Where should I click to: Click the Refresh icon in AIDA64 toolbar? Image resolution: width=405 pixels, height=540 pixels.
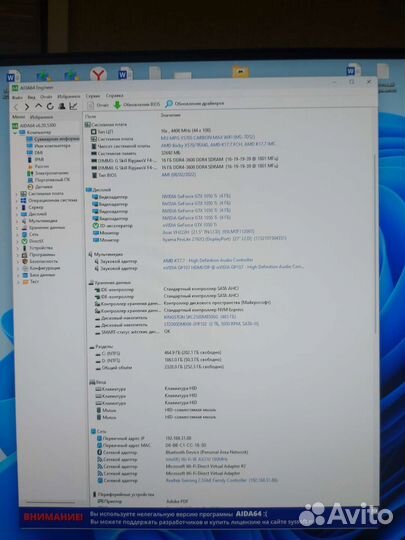[x=50, y=106]
